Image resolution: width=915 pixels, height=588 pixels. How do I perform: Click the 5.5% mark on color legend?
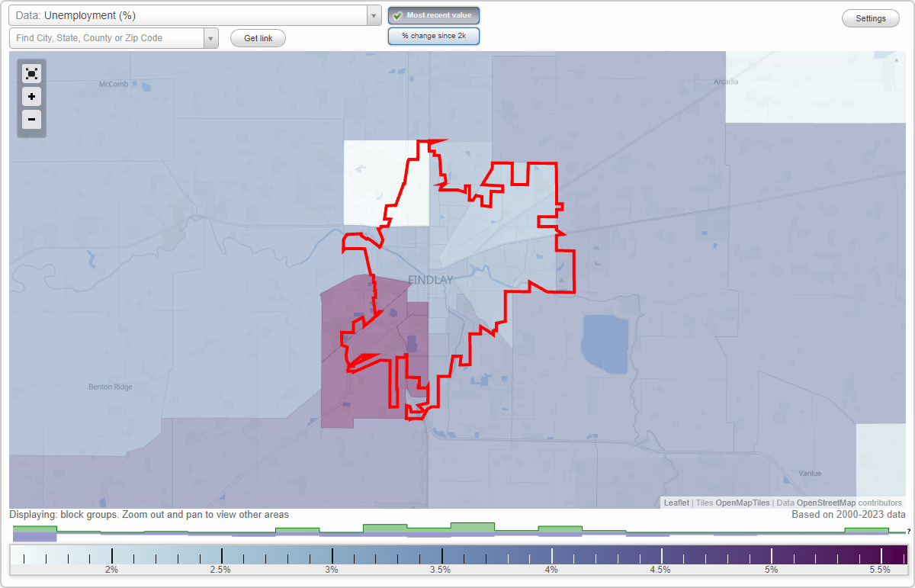(x=880, y=570)
